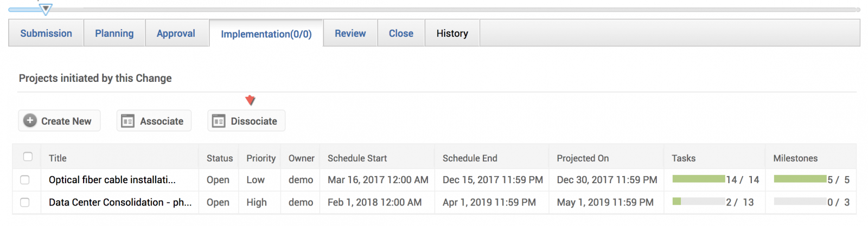This screenshot has height=226, width=868.
Task: Click the Dissociate window icon
Action: (219, 121)
